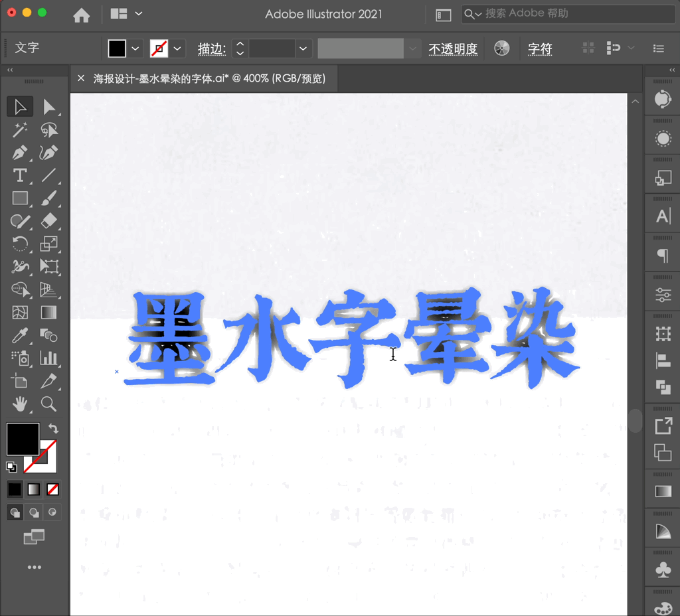Open the Gradient panel from the right sidebar
The image size is (680, 616).
[662, 491]
